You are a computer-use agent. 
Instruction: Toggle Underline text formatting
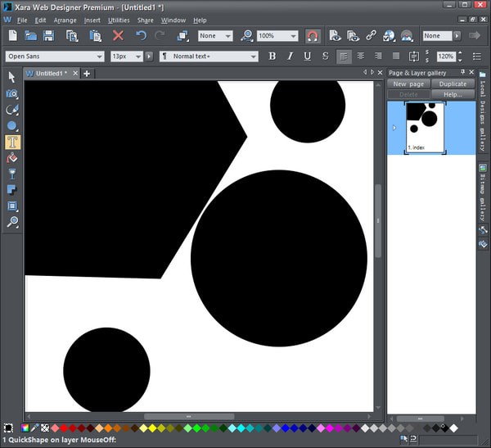307,57
